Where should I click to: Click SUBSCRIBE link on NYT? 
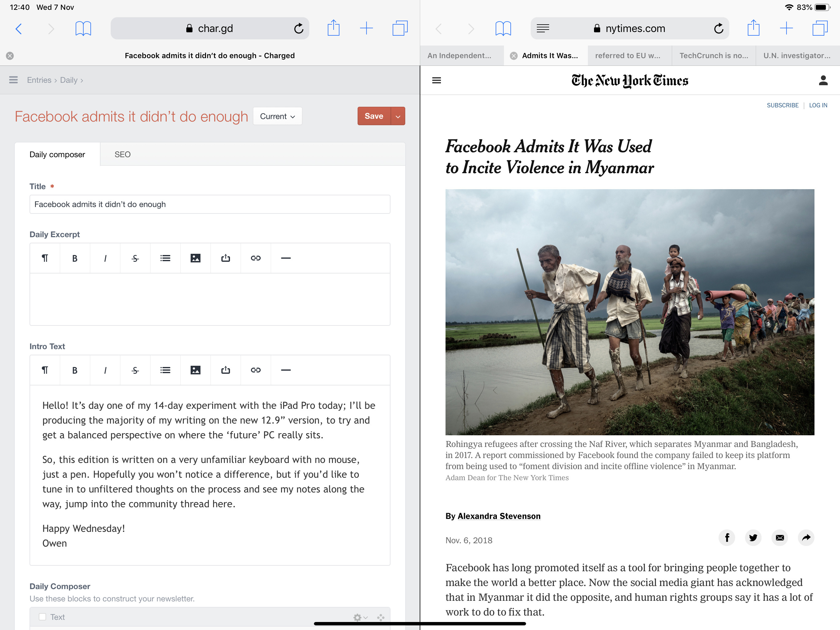(x=782, y=105)
